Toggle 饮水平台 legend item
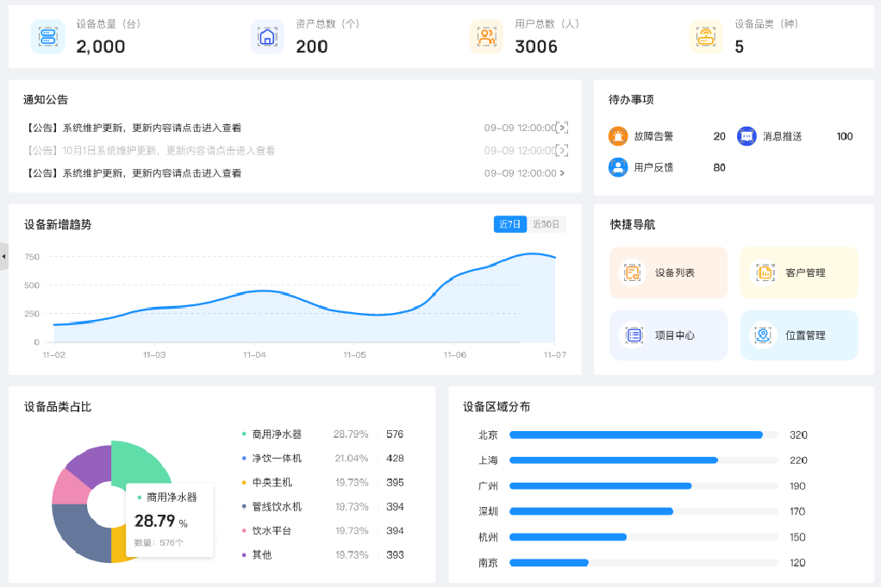This screenshot has width=881, height=588. [x=267, y=530]
